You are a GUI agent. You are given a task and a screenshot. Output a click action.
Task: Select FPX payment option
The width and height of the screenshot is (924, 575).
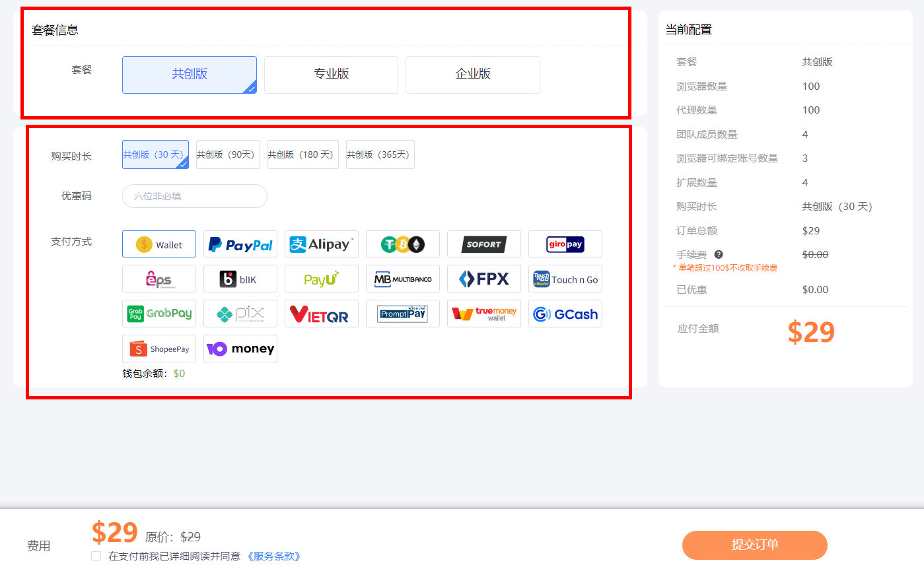(484, 279)
